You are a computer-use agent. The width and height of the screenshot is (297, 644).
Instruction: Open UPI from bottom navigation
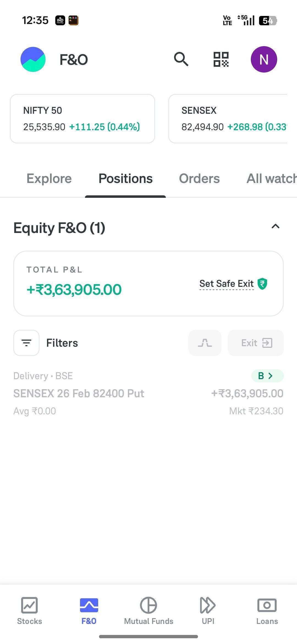click(208, 611)
